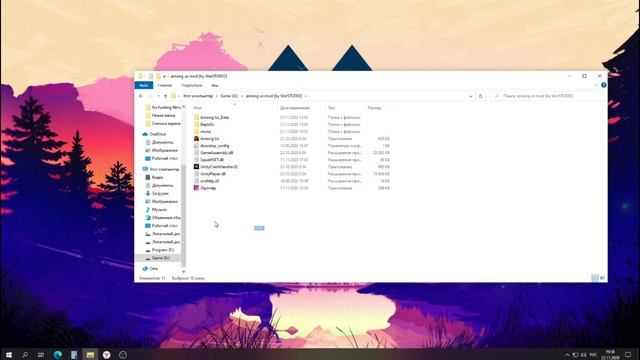Image resolution: width=640 pixels, height=360 pixels.
Task: Open the Windows Start menu
Action: pyautogui.click(x=9, y=355)
